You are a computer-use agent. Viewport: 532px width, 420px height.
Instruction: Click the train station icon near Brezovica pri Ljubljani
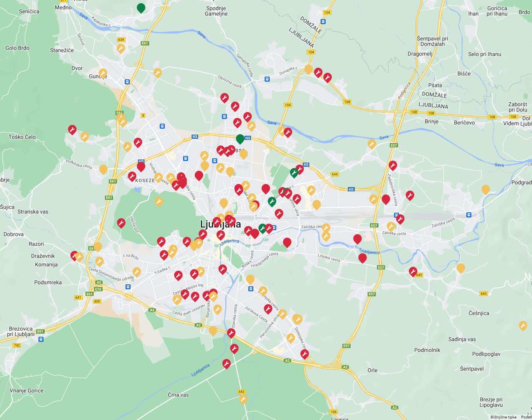[x=41, y=339]
